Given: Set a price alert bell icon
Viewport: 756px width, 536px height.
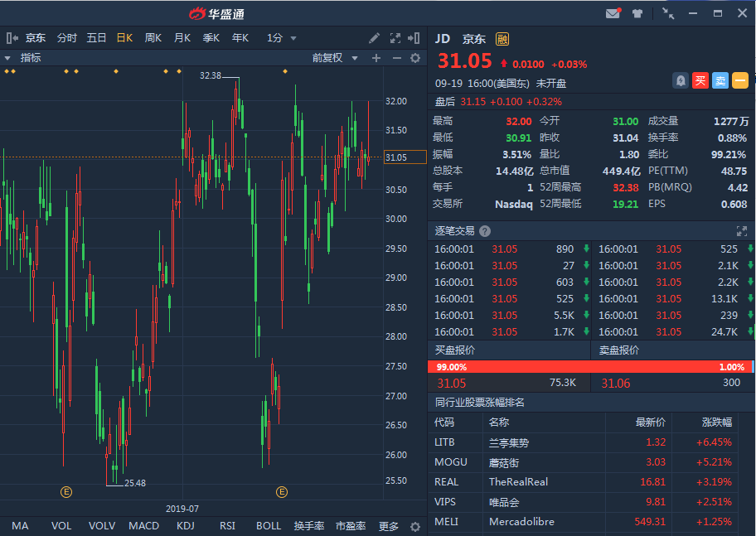Looking at the screenshot, I should (x=681, y=80).
